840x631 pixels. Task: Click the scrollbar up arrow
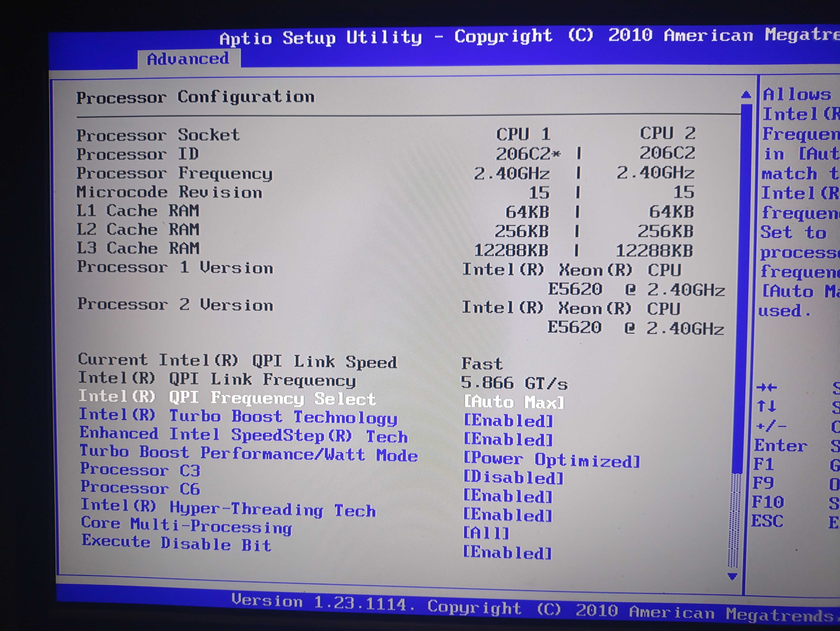tap(746, 95)
